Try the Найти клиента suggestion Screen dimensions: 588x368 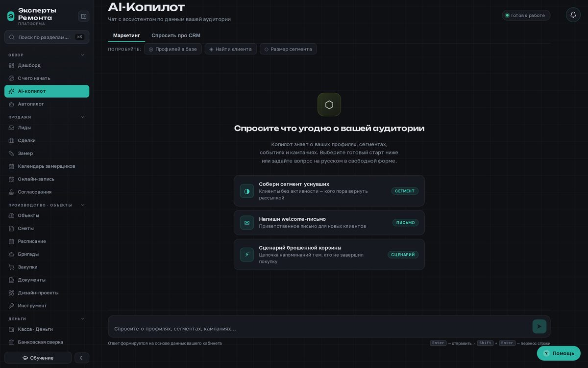[x=231, y=49]
